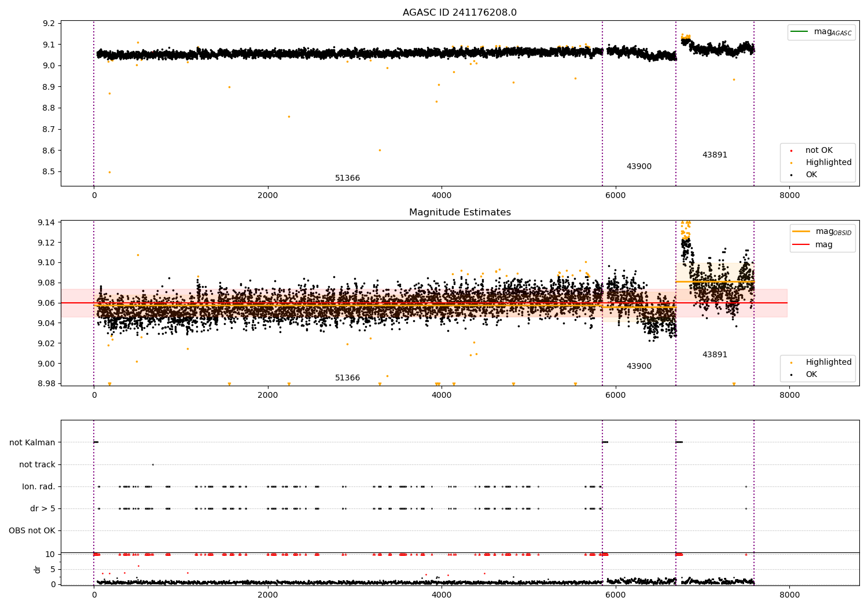Click the '8.98' y-axis tick in middle plot
The height and width of the screenshot is (608, 868).
[47, 384]
